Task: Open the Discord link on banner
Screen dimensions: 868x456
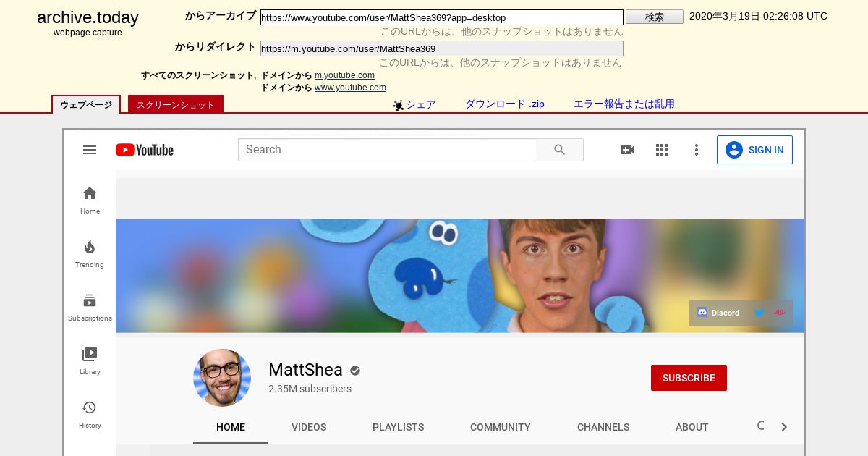Action: [x=718, y=313]
